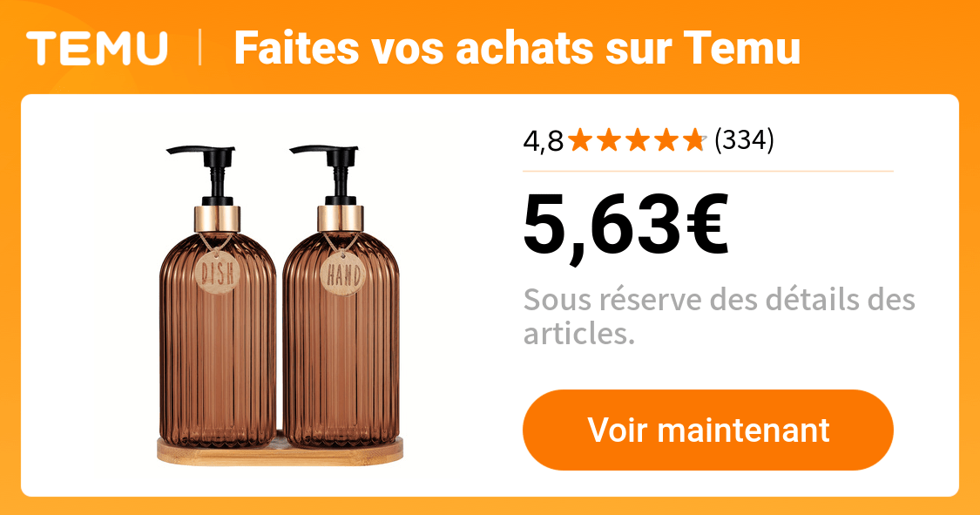
Task: Click the fourth rating star
Action: tap(666, 140)
